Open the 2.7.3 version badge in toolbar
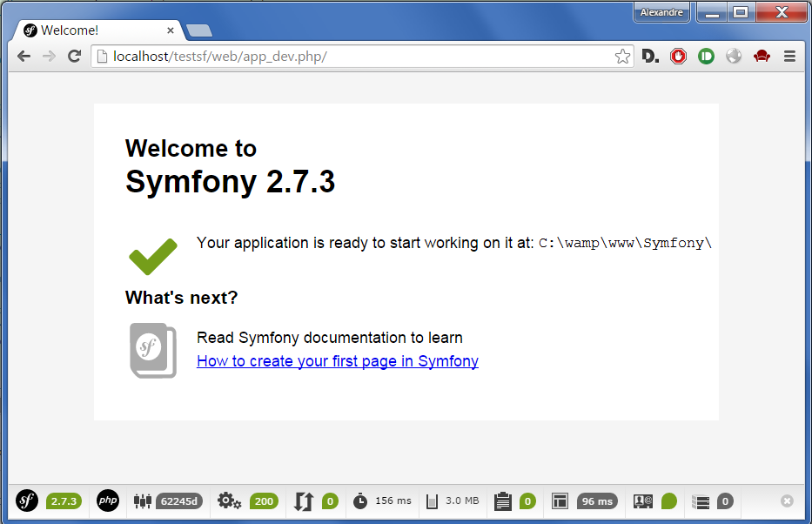 tap(64, 501)
